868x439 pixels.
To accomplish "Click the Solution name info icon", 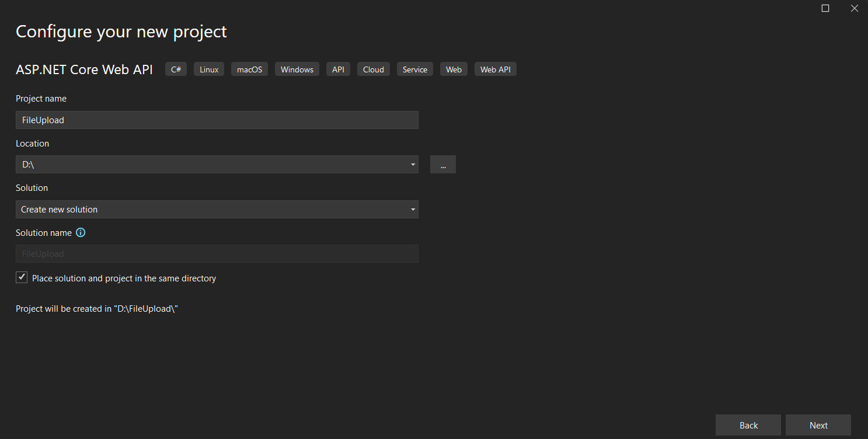I will click(x=81, y=232).
